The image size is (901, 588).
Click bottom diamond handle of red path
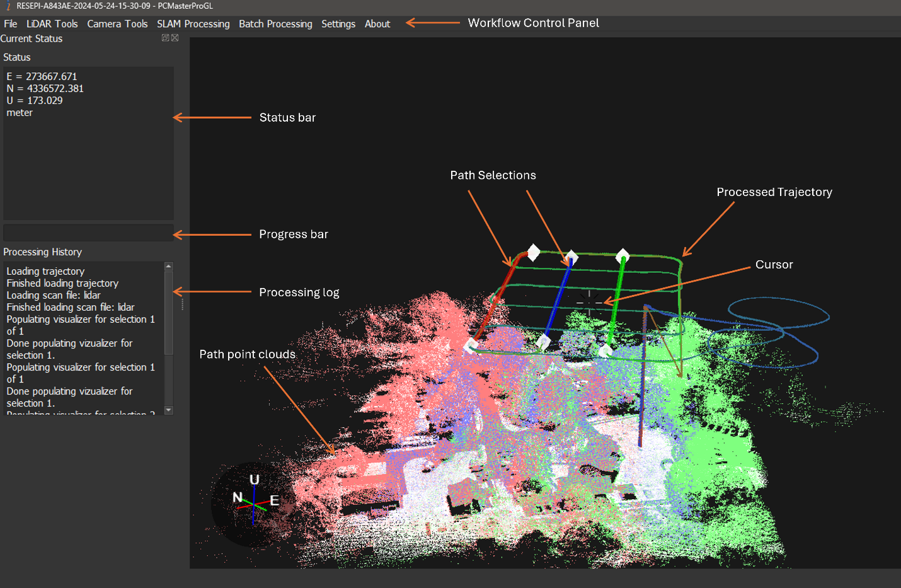[x=471, y=345]
